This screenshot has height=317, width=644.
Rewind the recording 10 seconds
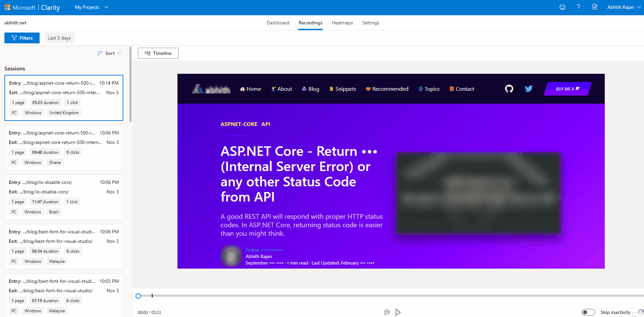tap(387, 312)
